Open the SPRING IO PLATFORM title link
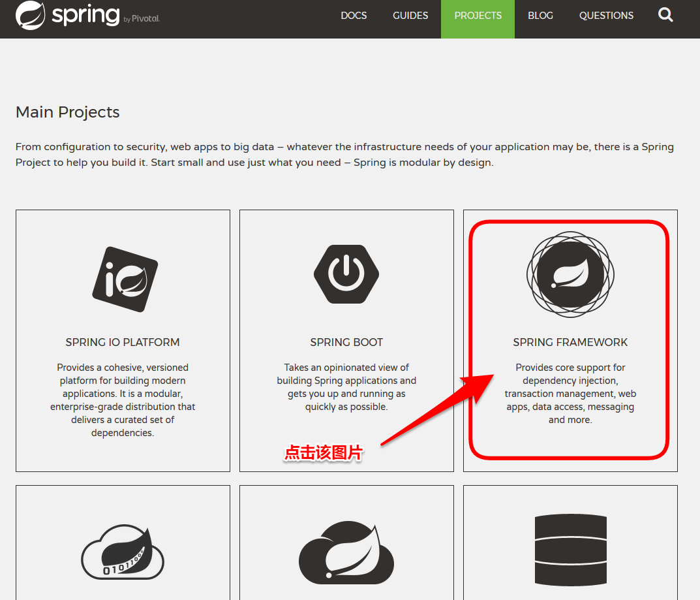The height and width of the screenshot is (600, 700). [123, 342]
